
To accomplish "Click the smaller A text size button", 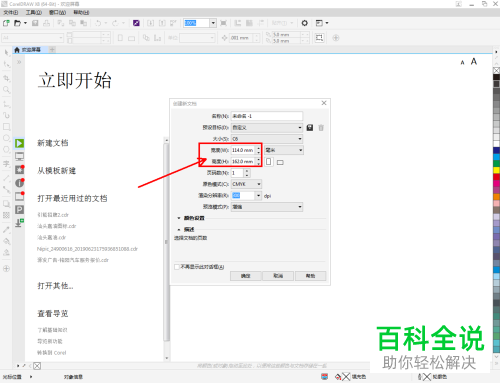I will point(462,63).
